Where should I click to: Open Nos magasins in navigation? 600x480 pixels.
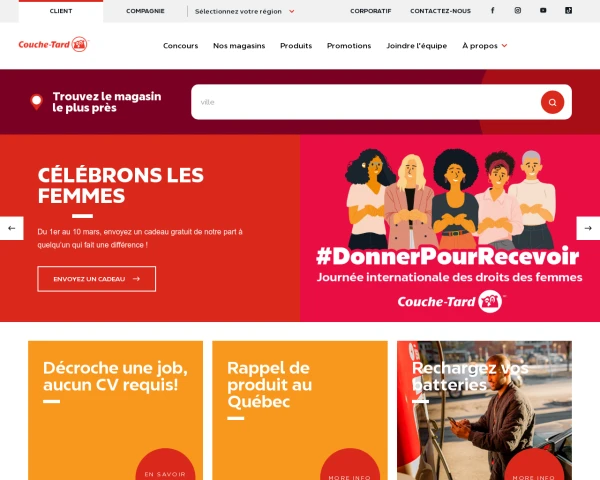tap(239, 46)
